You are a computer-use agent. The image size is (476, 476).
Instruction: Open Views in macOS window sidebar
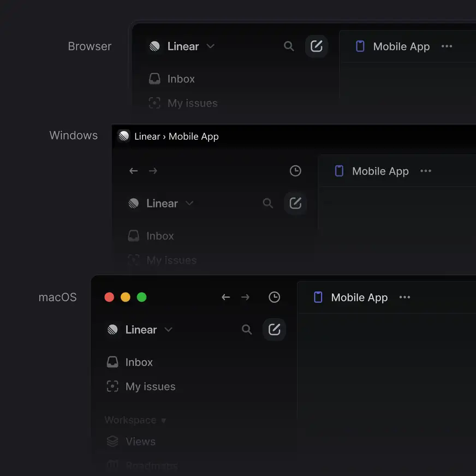pos(131,442)
